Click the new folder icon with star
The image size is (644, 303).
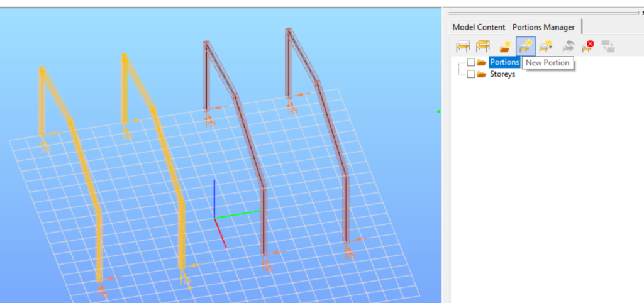tap(505, 46)
